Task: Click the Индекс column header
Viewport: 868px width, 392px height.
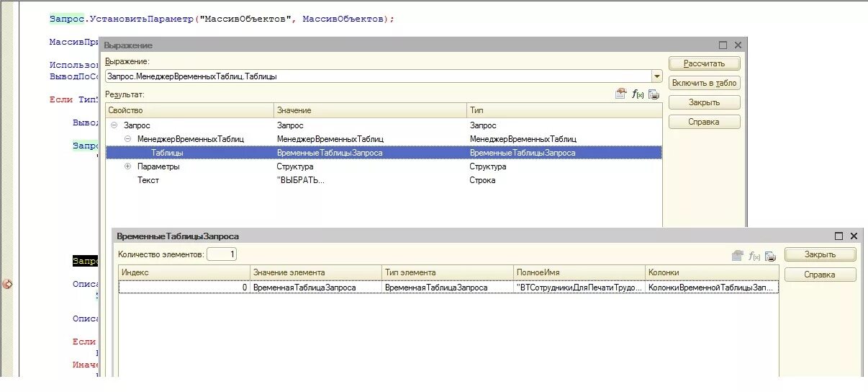Action: [x=184, y=272]
